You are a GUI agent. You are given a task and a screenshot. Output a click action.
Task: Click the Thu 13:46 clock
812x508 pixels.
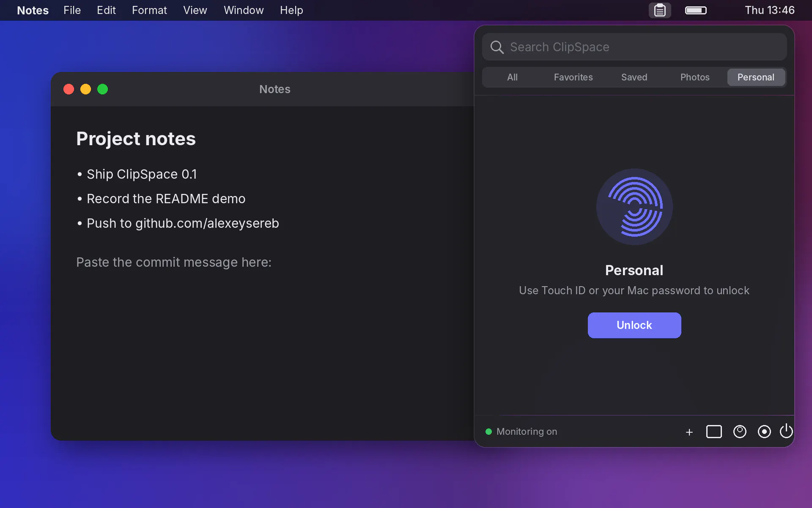(x=770, y=10)
